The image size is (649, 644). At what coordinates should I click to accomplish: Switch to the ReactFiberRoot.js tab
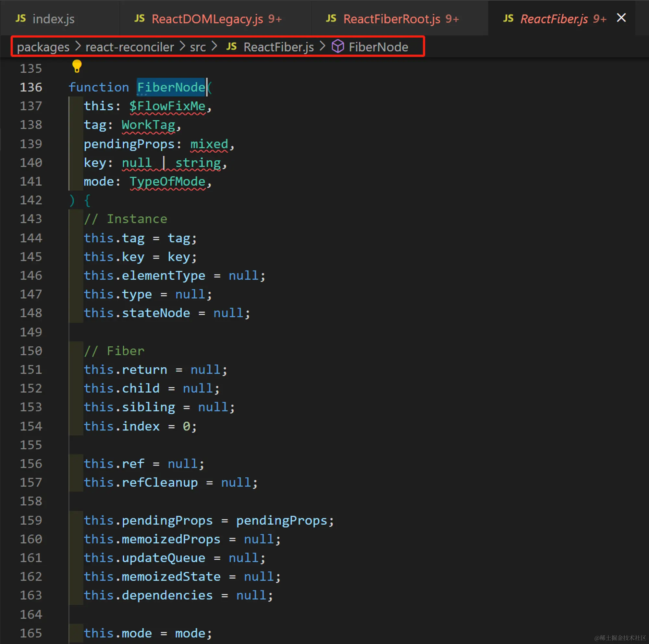point(392,19)
